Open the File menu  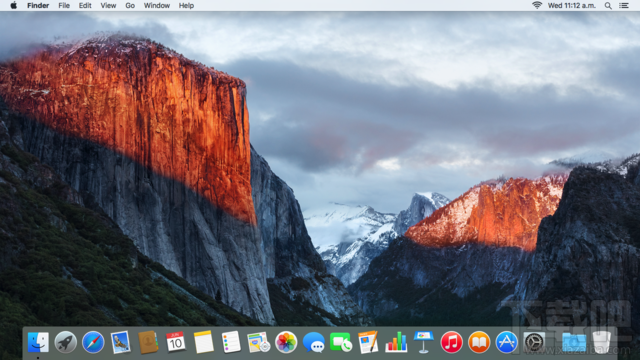(x=64, y=5)
